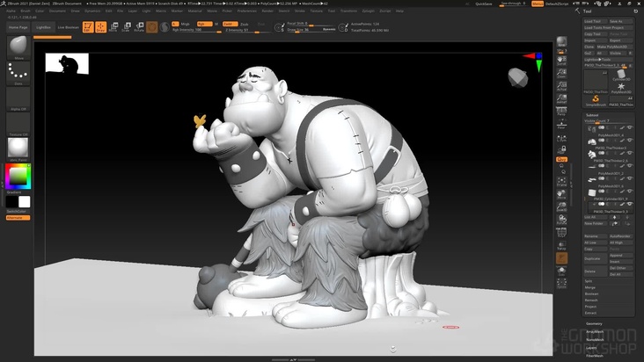
Task: Toggle PolyF polyframe display
Action: [561, 233]
